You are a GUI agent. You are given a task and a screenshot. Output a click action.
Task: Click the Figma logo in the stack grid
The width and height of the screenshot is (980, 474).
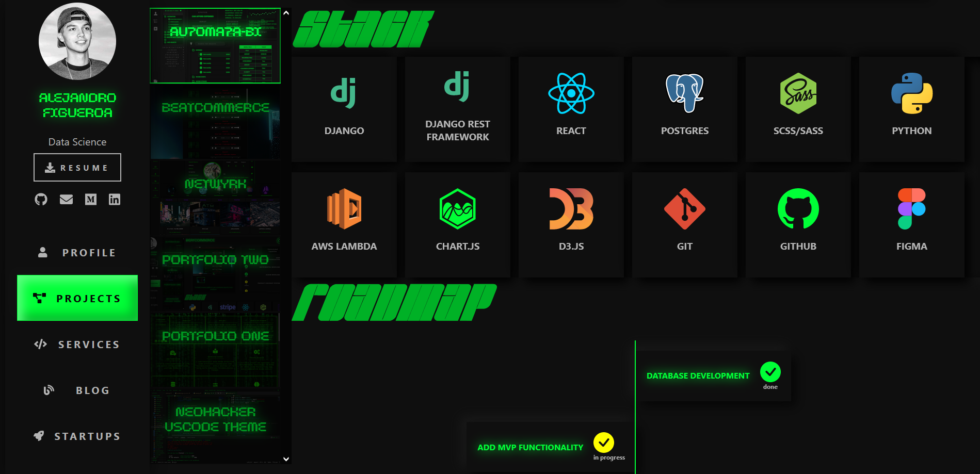tap(911, 209)
